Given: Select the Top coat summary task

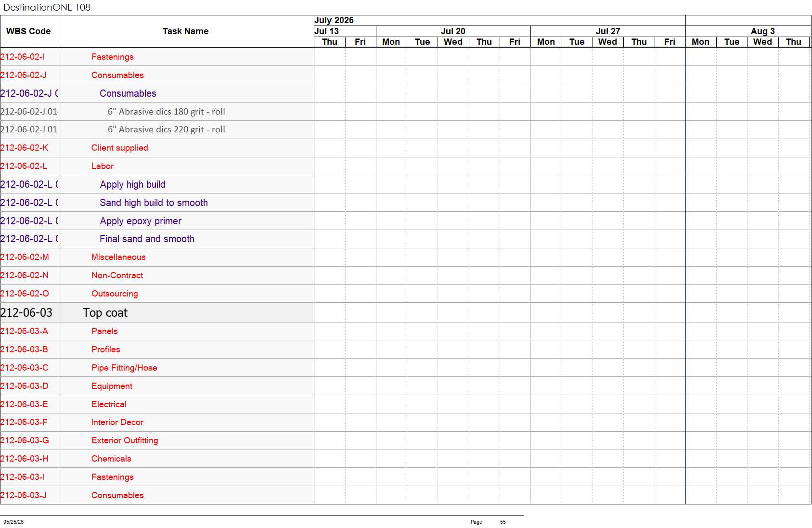Looking at the screenshot, I should (x=105, y=313).
